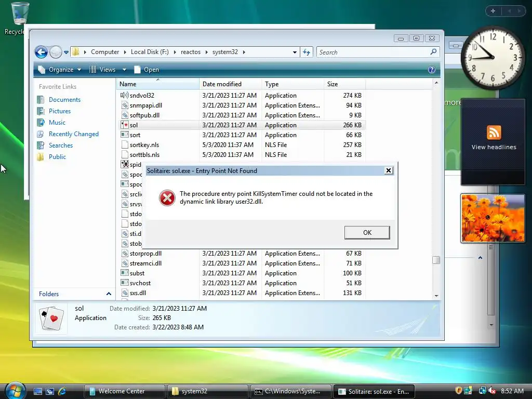Select storprop.dll file icon
This screenshot has width=532, height=399.
125,254
